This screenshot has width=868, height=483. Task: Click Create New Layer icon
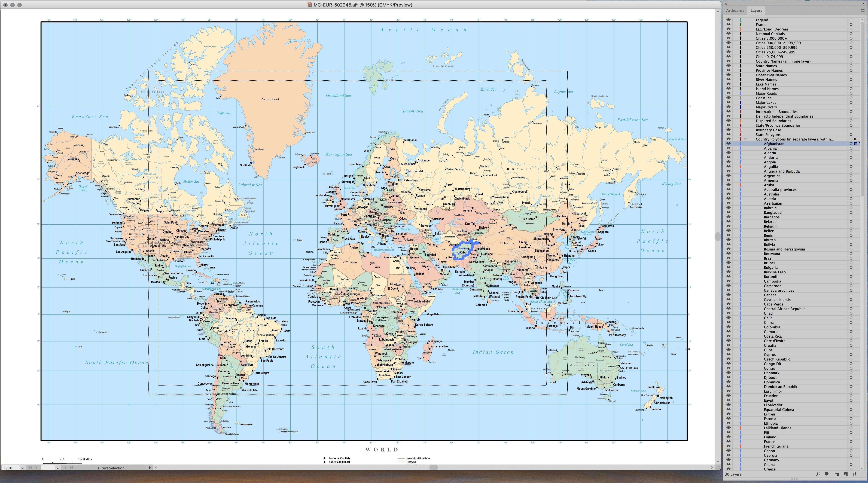pyautogui.click(x=846, y=474)
